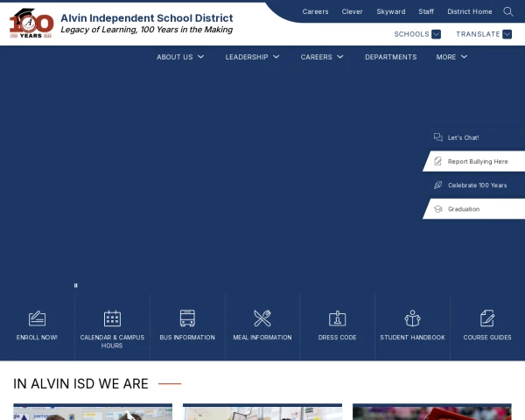The image size is (525, 420).
Task: Click the Enroll Now pencil icon
Action: tap(37, 318)
